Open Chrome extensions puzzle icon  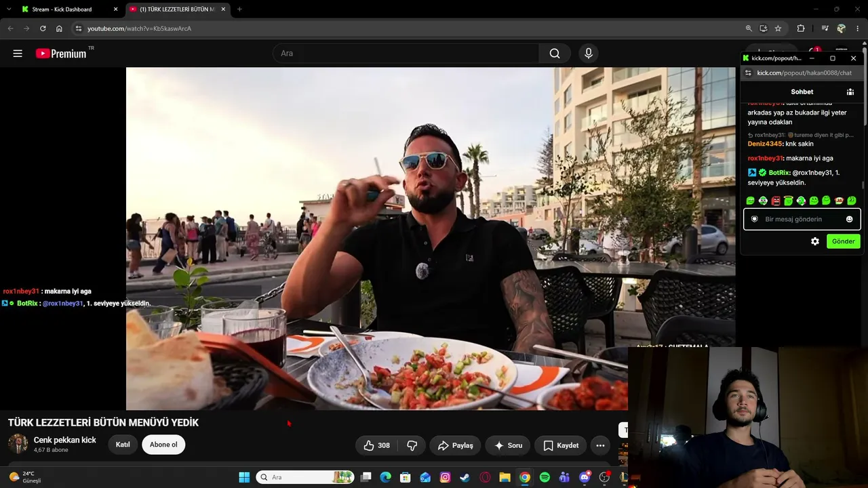[801, 28]
